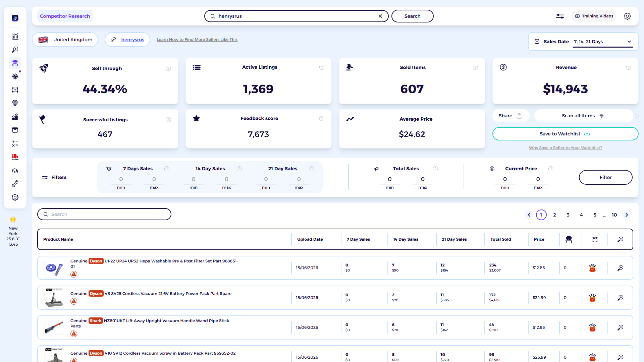
Task: Set 21 Day Sales max value
Action: 299,179
